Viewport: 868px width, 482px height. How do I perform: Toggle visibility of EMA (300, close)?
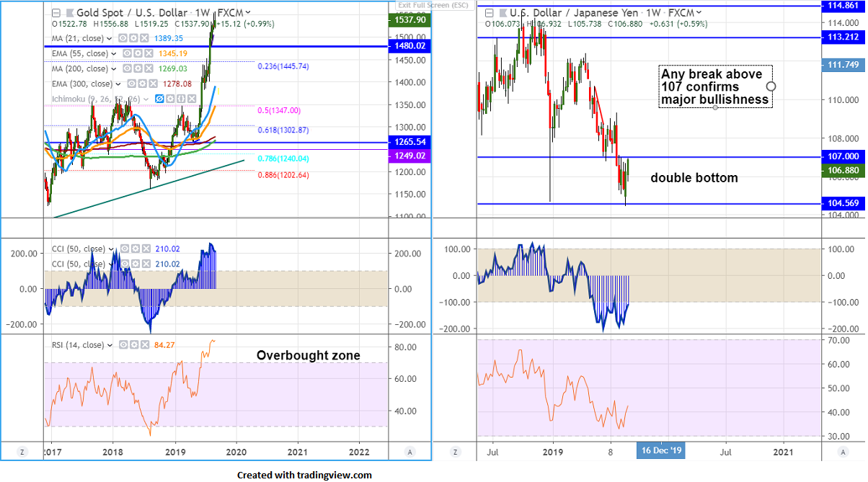coord(131,84)
